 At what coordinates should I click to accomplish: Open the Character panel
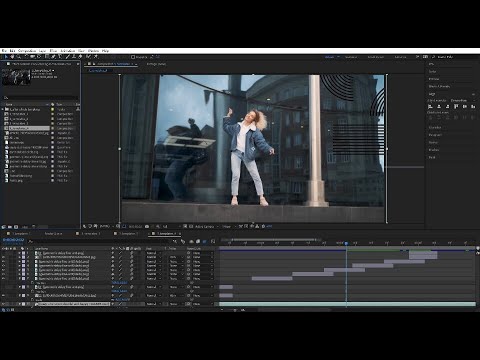(435, 127)
